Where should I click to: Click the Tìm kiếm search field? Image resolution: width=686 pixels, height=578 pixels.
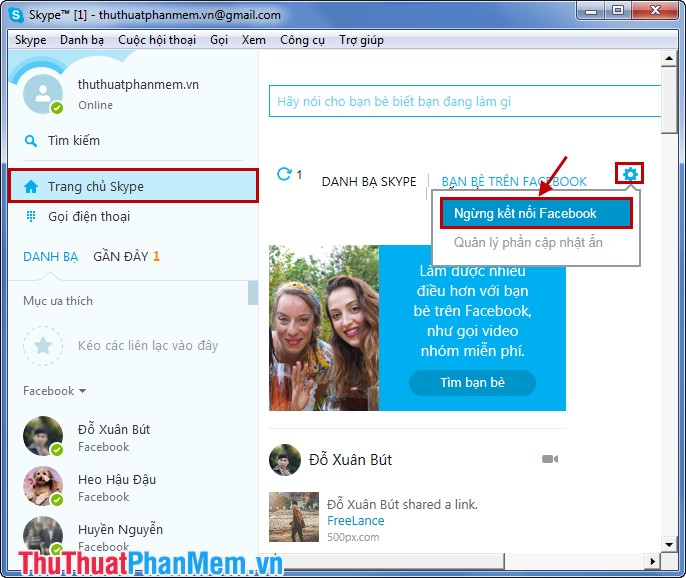pos(74,140)
